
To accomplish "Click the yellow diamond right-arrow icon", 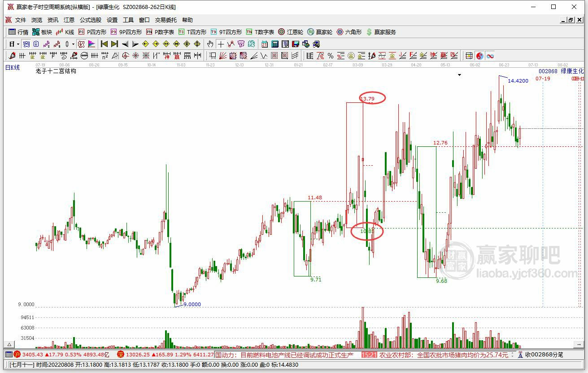I will 156,44.
